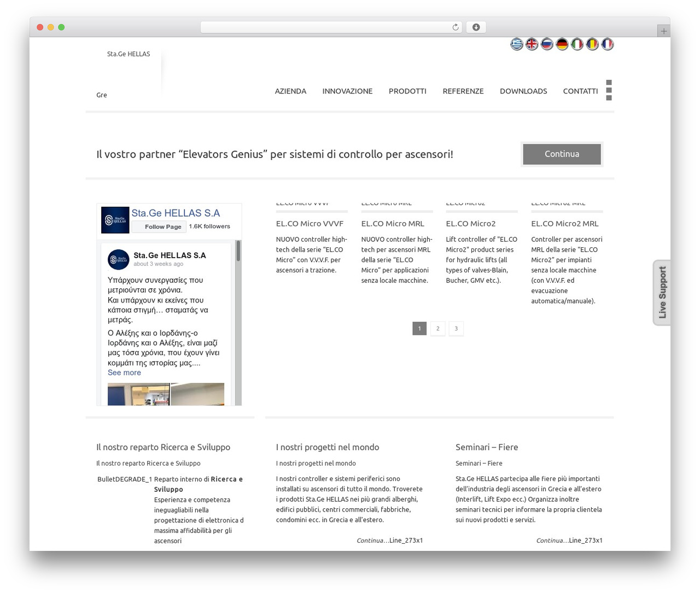
Task: Select the UK flag for English
Action: click(x=532, y=44)
